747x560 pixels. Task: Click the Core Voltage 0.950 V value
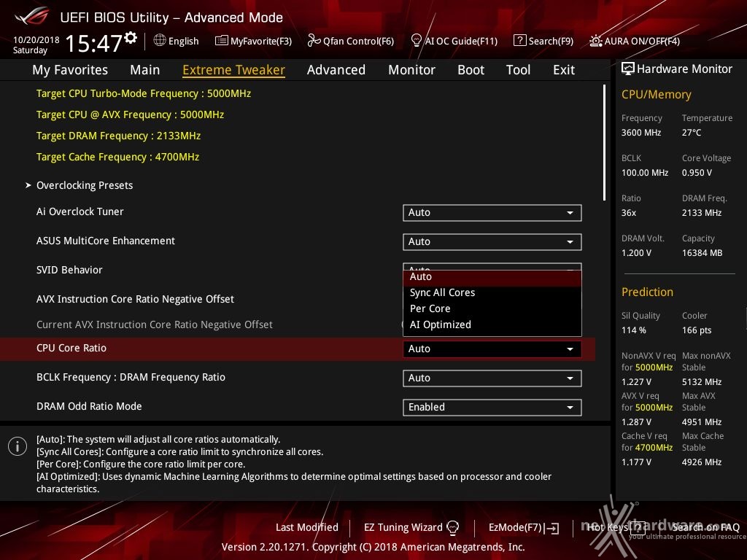pyautogui.click(x=697, y=172)
